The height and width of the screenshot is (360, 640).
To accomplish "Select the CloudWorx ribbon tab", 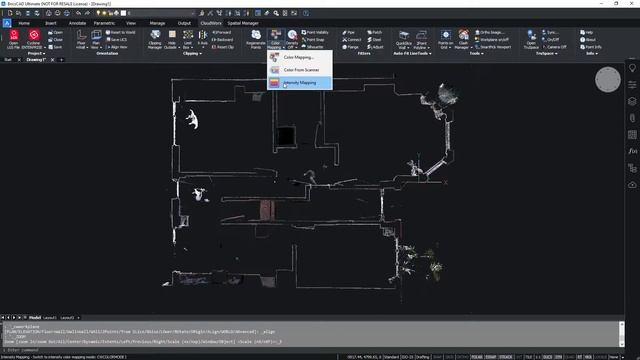I will pos(211,23).
